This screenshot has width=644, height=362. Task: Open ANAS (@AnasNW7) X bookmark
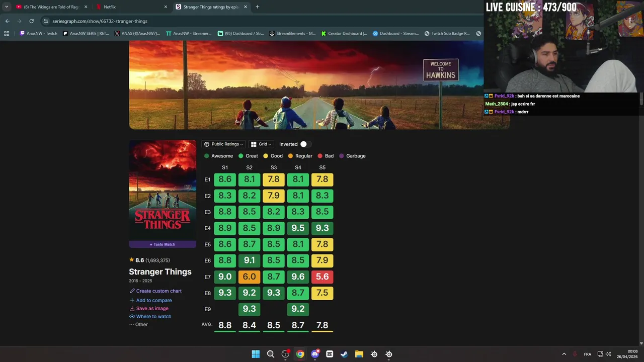click(x=137, y=34)
